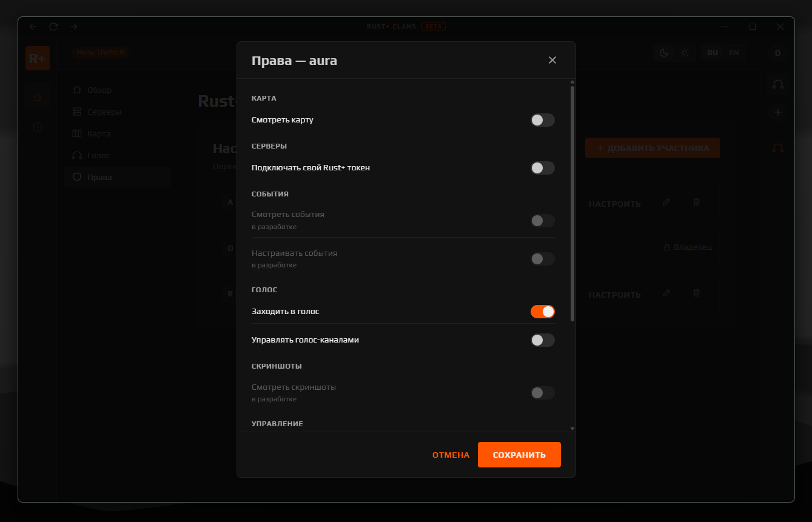Click the headphones icon at top right
812x522 pixels.
point(777,84)
